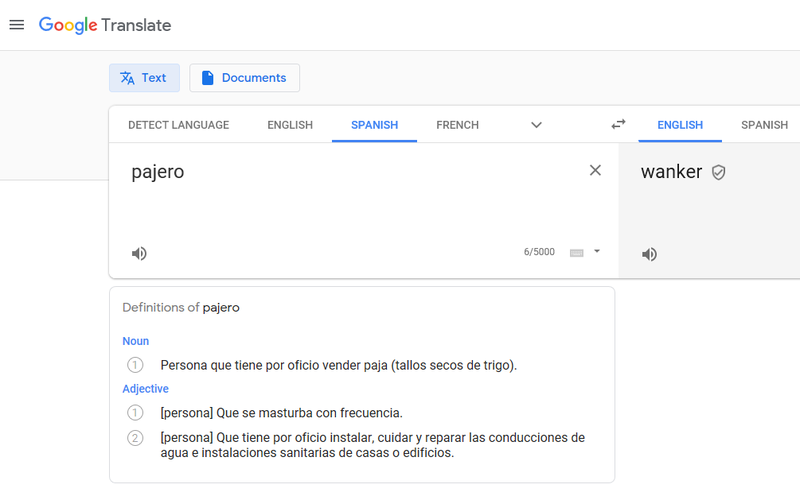Select English as source language
This screenshot has height=496, width=800.
[x=290, y=125]
